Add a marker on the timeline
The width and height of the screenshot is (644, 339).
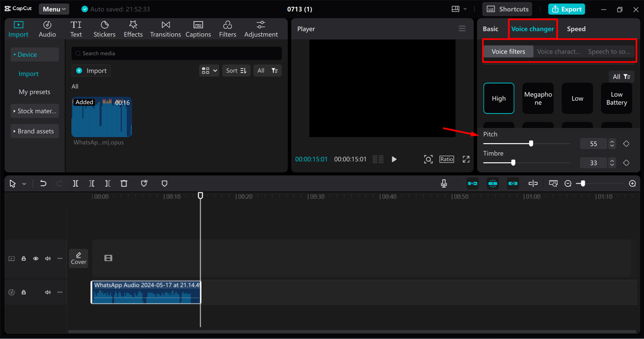click(165, 184)
